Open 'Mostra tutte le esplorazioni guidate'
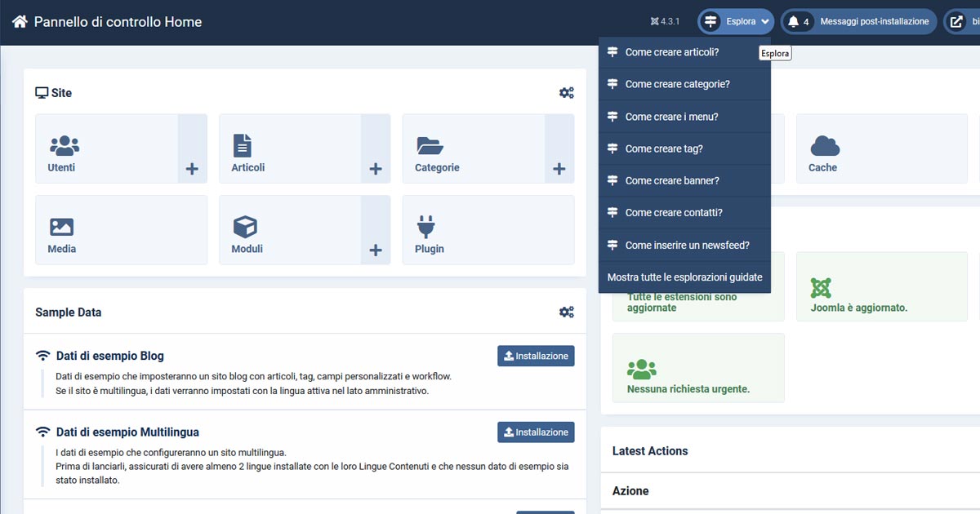The width and height of the screenshot is (980, 514). coord(683,277)
